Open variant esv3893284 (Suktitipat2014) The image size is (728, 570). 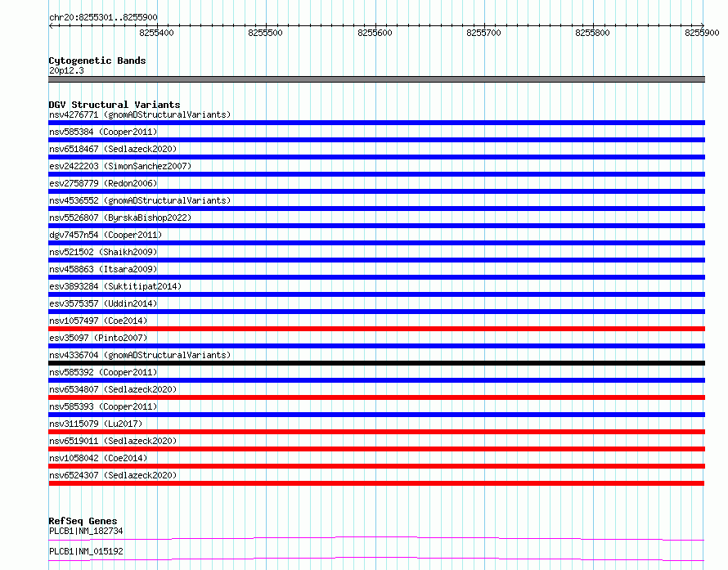(115, 286)
